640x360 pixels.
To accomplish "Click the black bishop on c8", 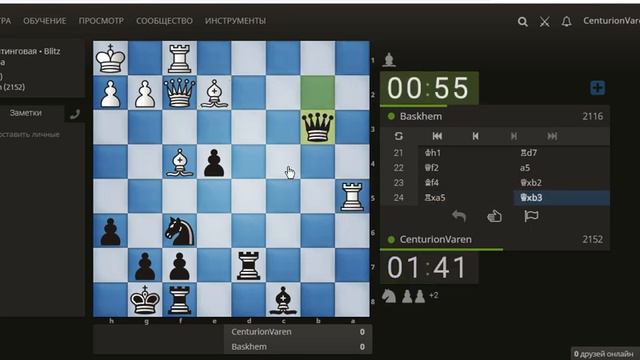I will pyautogui.click(x=283, y=300).
